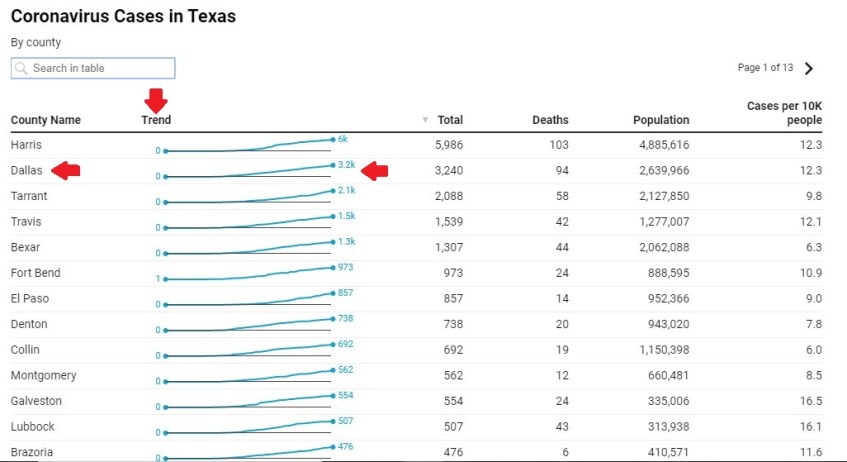Click the Harris trend sparkline chart
Image resolution: width=847 pixels, height=462 pixels.
point(248,146)
